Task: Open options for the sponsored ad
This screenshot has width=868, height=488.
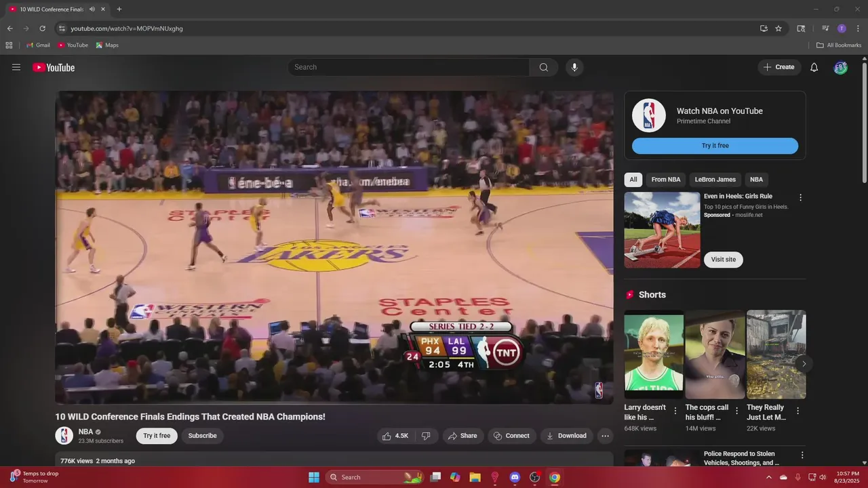Action: coord(800,198)
